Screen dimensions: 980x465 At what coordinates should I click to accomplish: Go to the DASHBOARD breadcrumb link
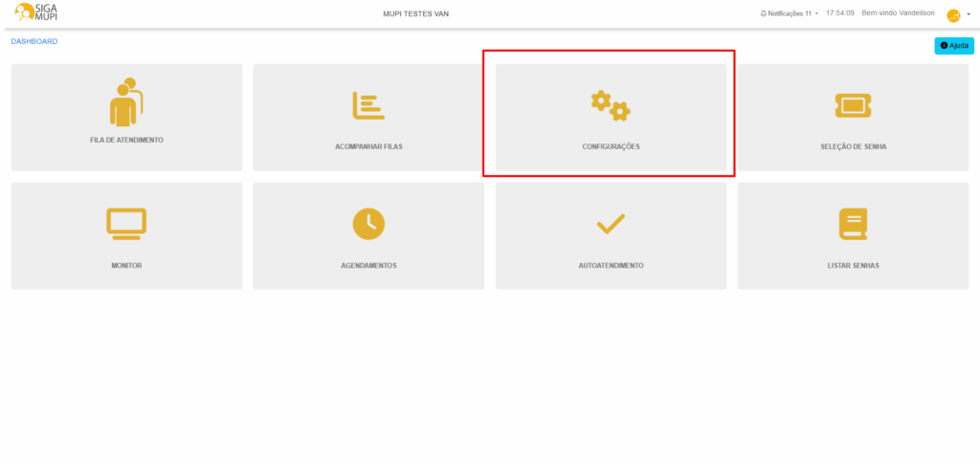pyautogui.click(x=34, y=41)
